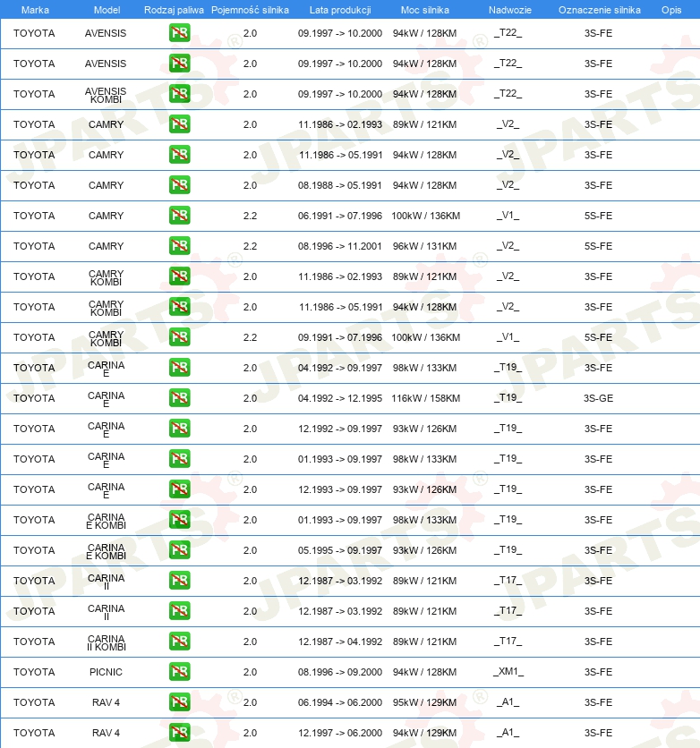Click fuel icon in CARINA E 01.1993 -> 09.1997 non-Kombi row

[x=179, y=459]
